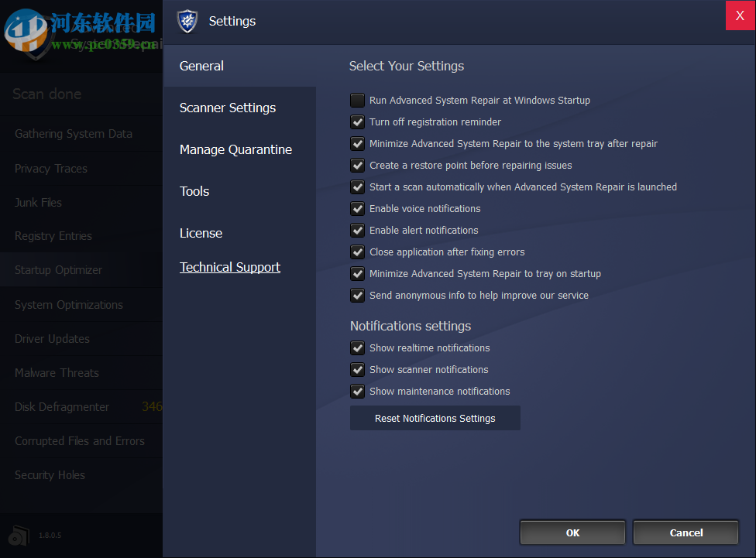Screen dimensions: 756x558
Task: Disable Turn off registration reminder
Action: (x=357, y=122)
